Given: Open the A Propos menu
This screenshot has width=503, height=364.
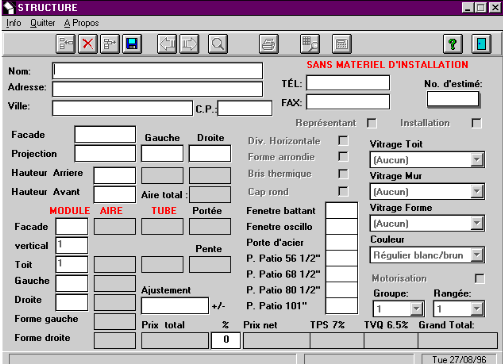Looking at the screenshot, I should pyautogui.click(x=81, y=23).
